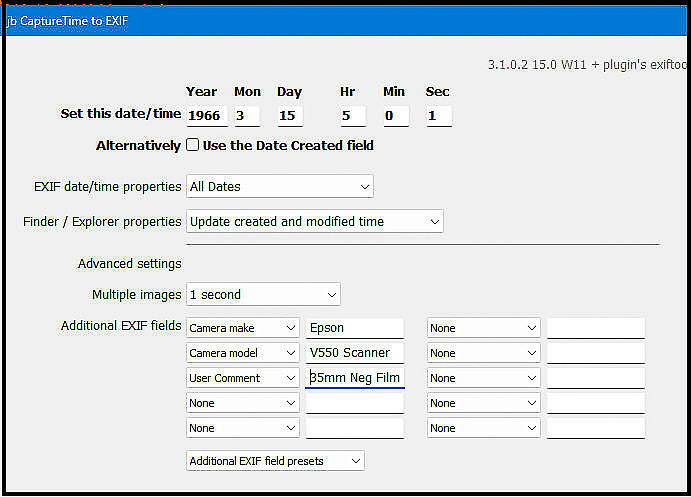Open the EXIF date/time properties dropdown

[280, 186]
